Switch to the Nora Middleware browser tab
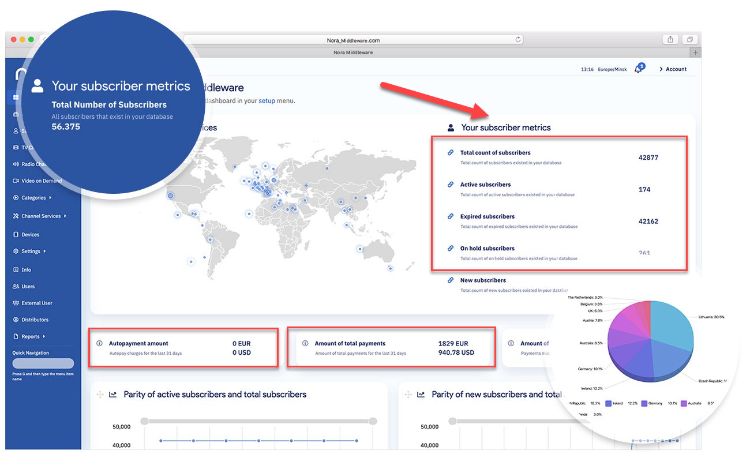Image resolution: width=750 pixels, height=473 pixels. (353, 52)
